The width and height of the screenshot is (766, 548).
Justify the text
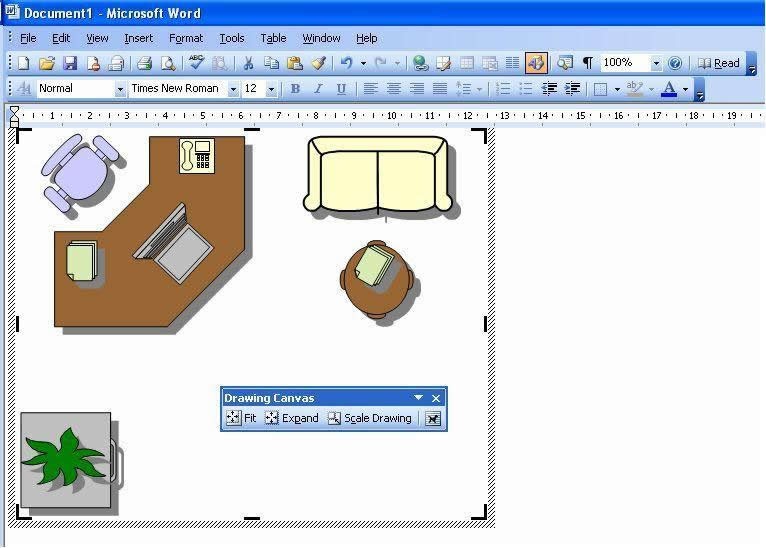[x=440, y=89]
